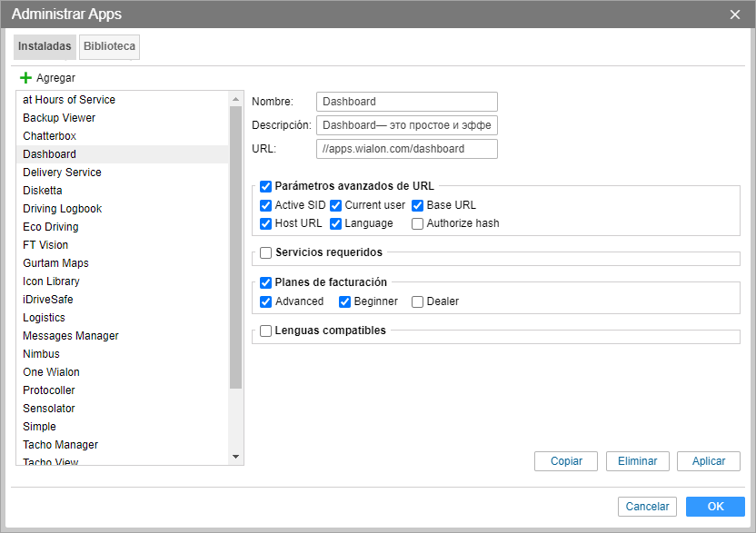The width and height of the screenshot is (756, 533).
Task: Uncheck the Beginner billing plan
Action: coord(344,302)
